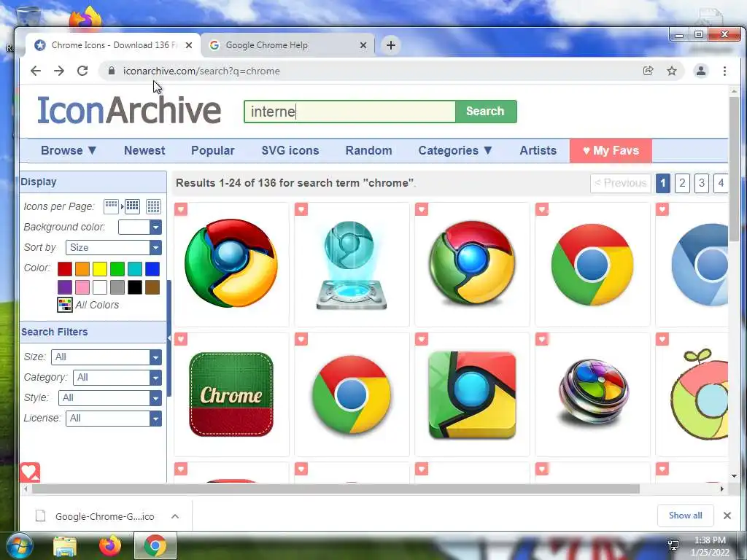Favorite the square Chrome tile icon
This screenshot has width=747, height=560.
click(422, 339)
